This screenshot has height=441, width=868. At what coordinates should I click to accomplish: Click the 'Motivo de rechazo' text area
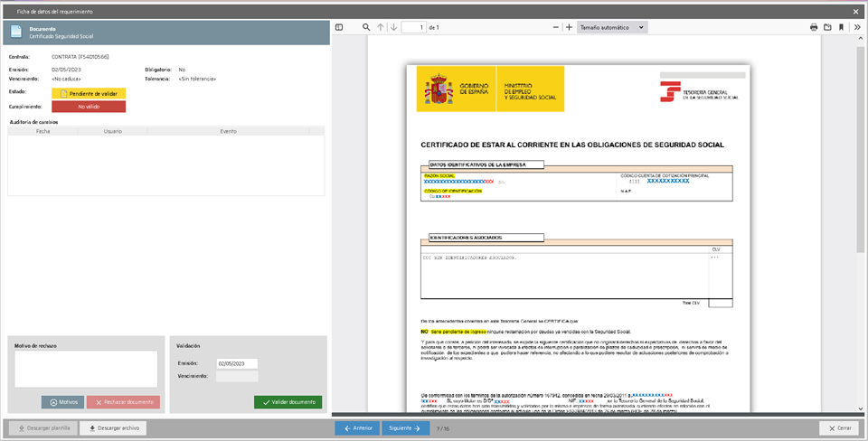point(86,369)
